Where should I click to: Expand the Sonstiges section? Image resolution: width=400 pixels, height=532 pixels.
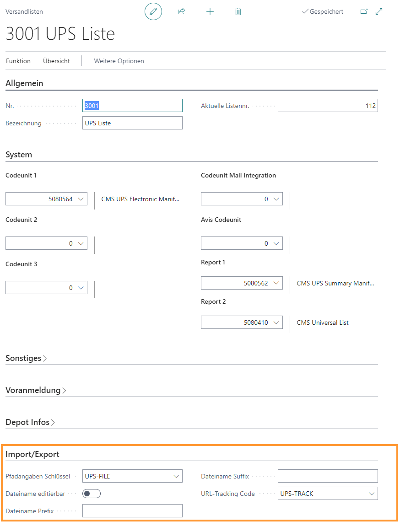tap(26, 358)
